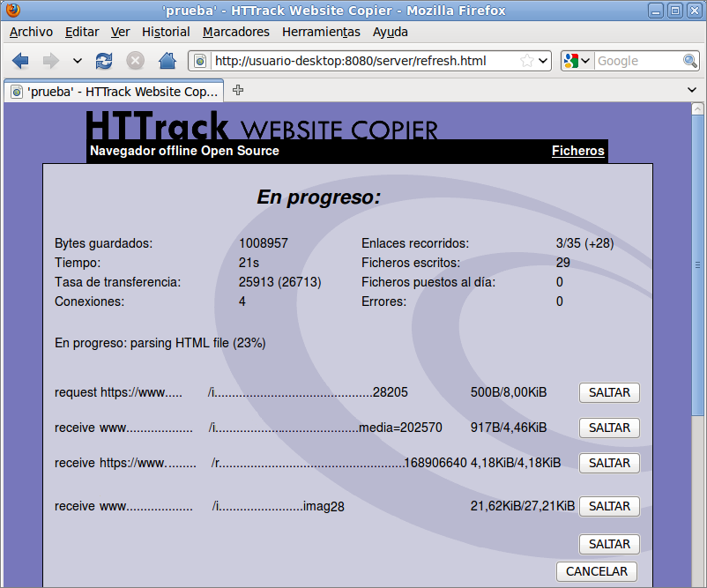Open the search engine selector dropdown
The width and height of the screenshot is (707, 588).
(577, 61)
